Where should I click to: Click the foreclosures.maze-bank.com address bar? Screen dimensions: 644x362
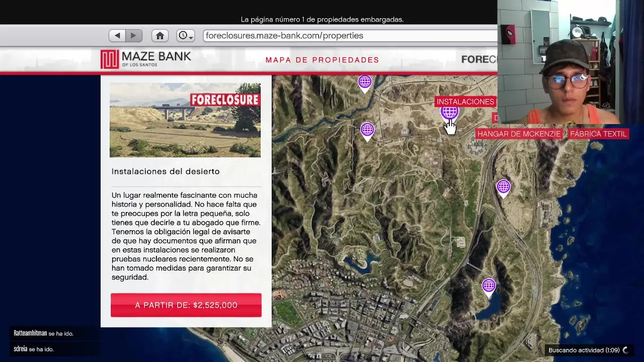[350, 36]
